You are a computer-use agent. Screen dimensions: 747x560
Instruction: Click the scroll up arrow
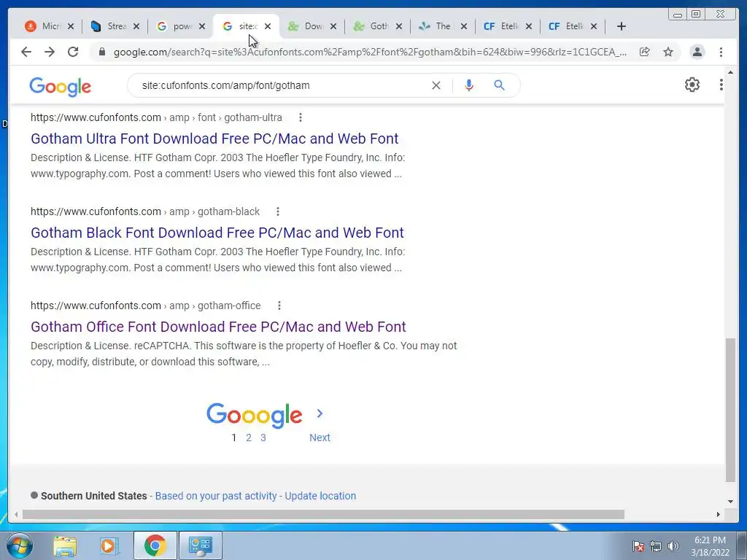point(730,73)
